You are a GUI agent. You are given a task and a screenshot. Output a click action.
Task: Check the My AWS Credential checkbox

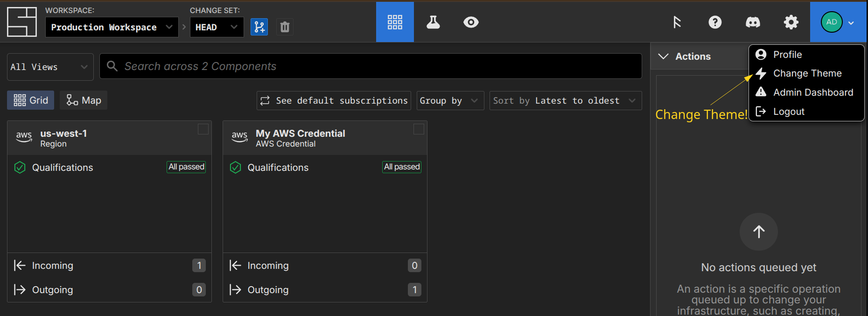(x=419, y=129)
